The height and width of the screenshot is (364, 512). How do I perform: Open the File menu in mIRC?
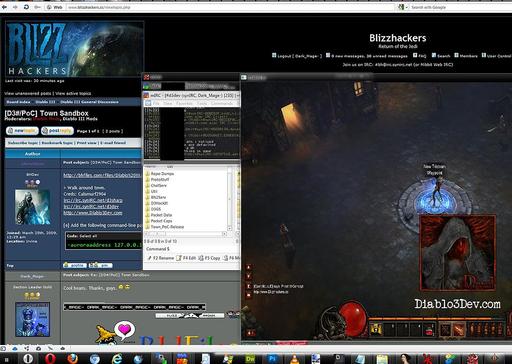point(156,104)
